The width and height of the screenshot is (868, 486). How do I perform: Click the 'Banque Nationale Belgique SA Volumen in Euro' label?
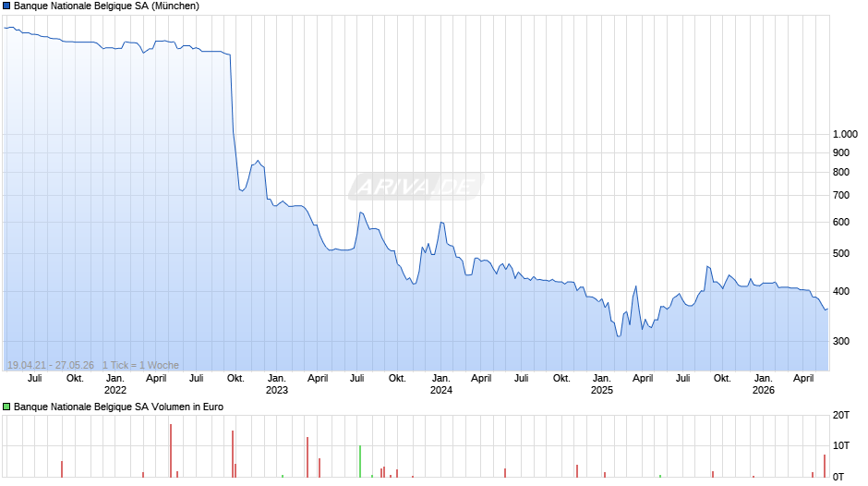click(118, 407)
